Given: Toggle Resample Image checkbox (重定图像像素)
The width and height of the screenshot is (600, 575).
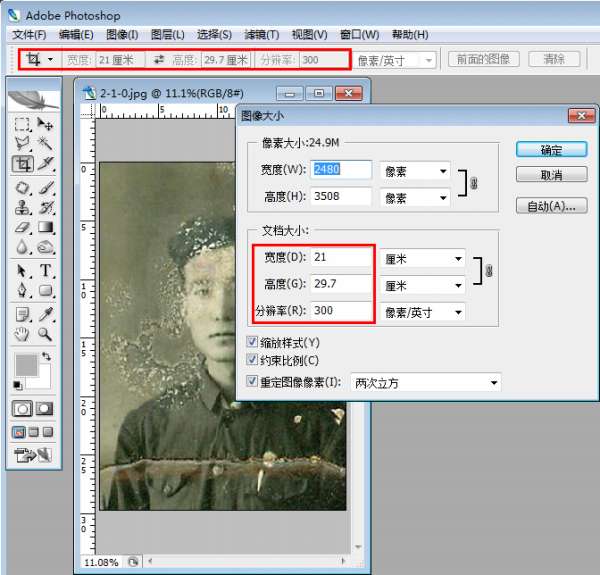Looking at the screenshot, I should [x=252, y=382].
